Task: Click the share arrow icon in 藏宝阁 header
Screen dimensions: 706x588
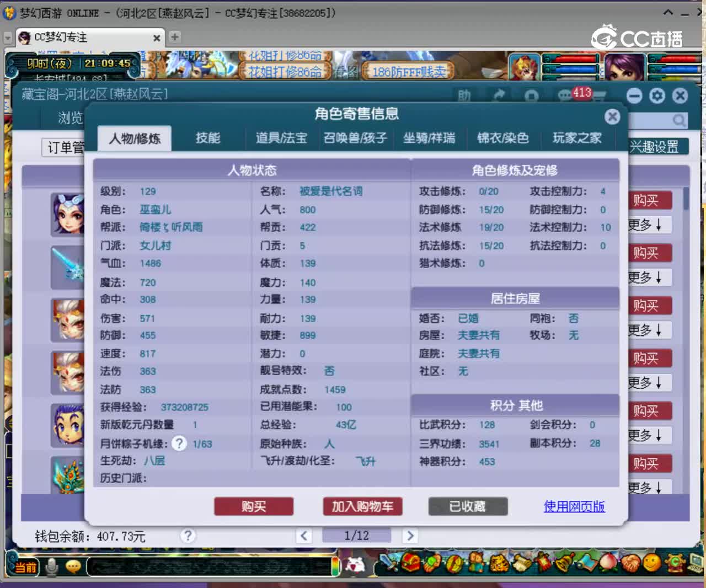Action: [x=499, y=95]
